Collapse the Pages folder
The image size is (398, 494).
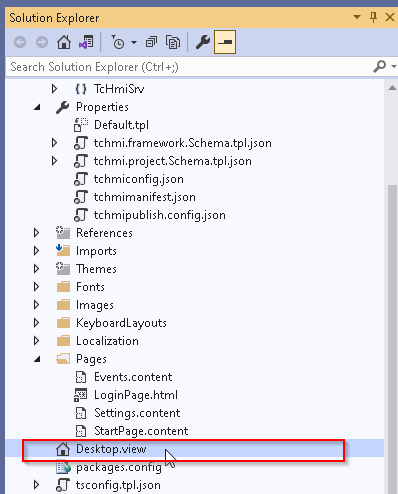[37, 359]
